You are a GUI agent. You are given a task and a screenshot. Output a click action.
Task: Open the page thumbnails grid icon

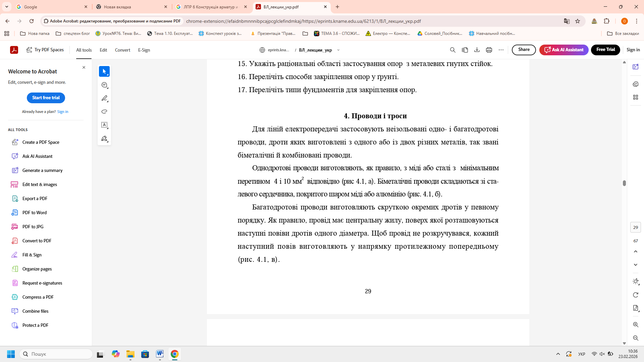click(635, 97)
